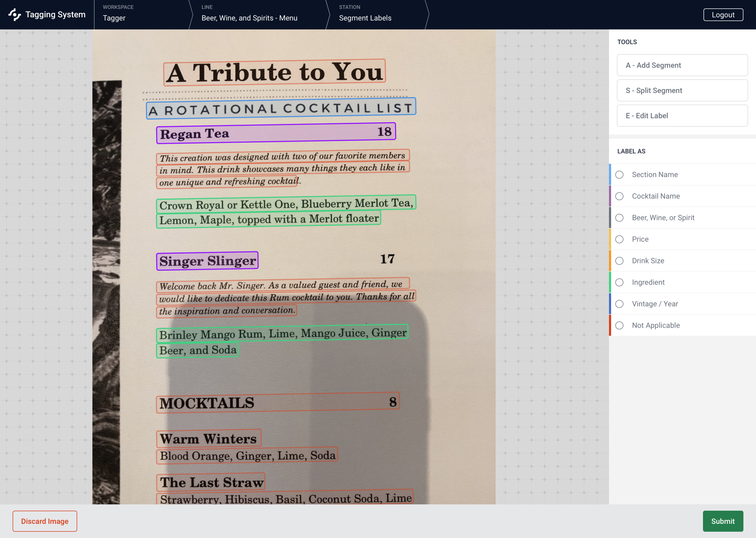Image resolution: width=756 pixels, height=538 pixels.
Task: Select the unlabeled price 17 text
Action: point(387,259)
